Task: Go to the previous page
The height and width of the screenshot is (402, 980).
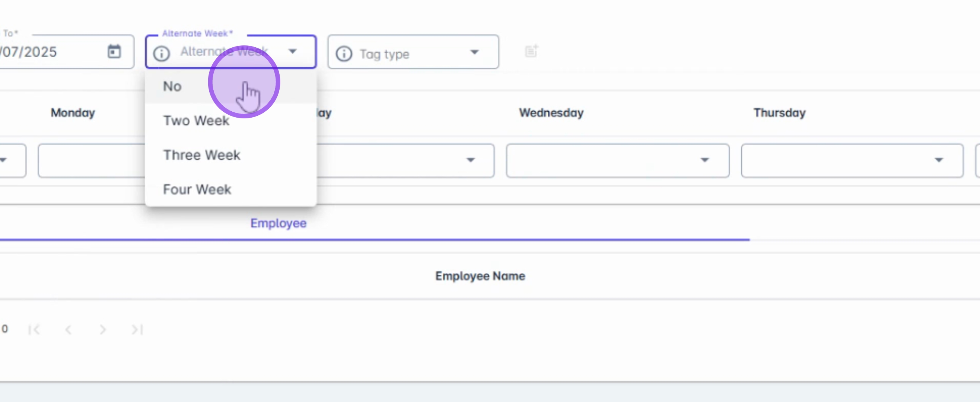Action: 69,329
